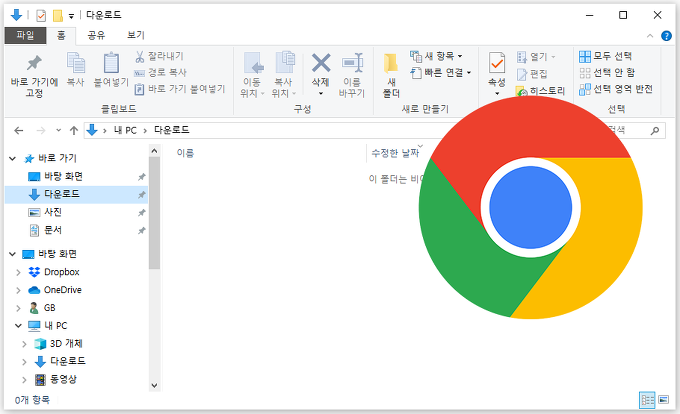Click 내 PC in the address bar
680x414 pixels.
point(125,130)
